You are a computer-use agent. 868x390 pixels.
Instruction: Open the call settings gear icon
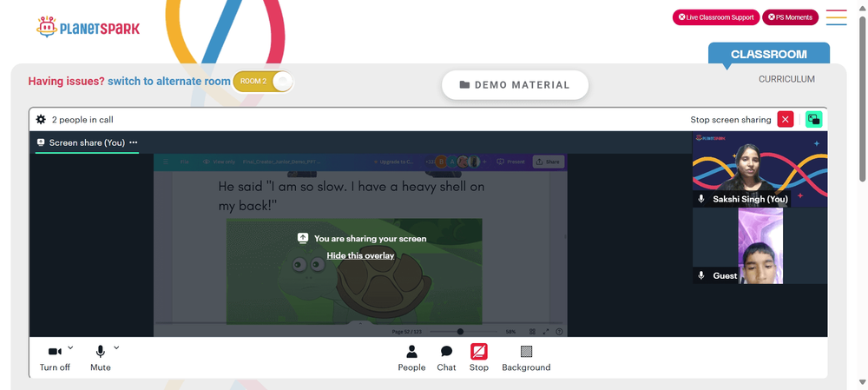pos(41,119)
